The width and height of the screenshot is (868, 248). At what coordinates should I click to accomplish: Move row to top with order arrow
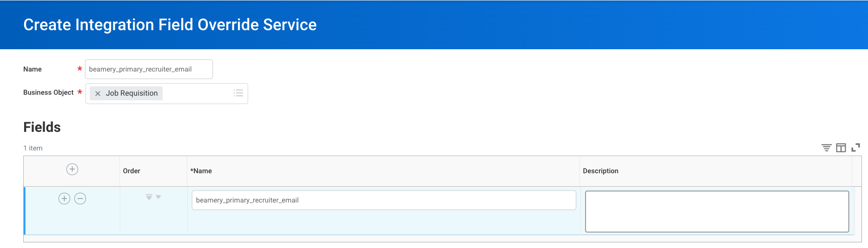tap(149, 197)
